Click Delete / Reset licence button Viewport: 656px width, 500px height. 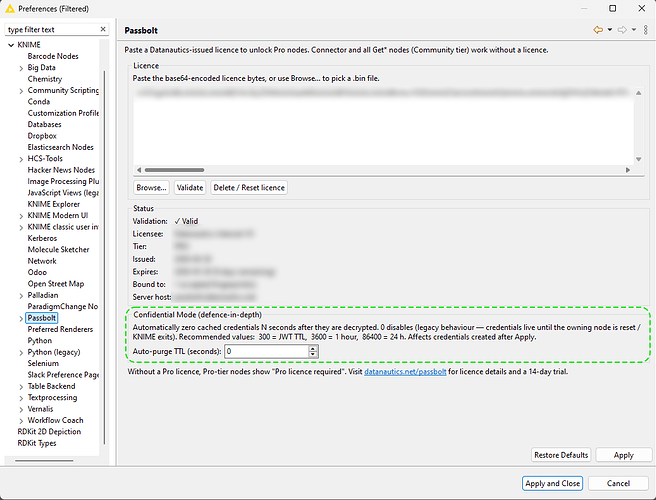click(249, 188)
